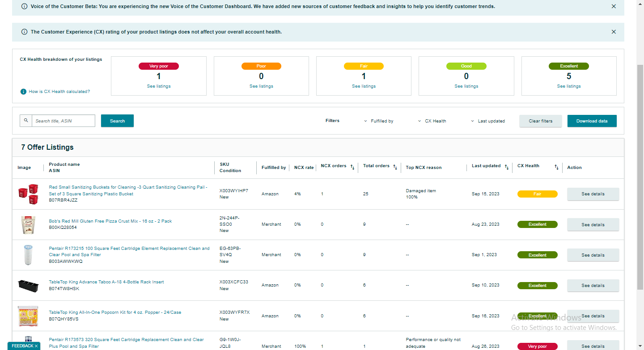Click the Excellent green badge in breakdown

click(569, 66)
